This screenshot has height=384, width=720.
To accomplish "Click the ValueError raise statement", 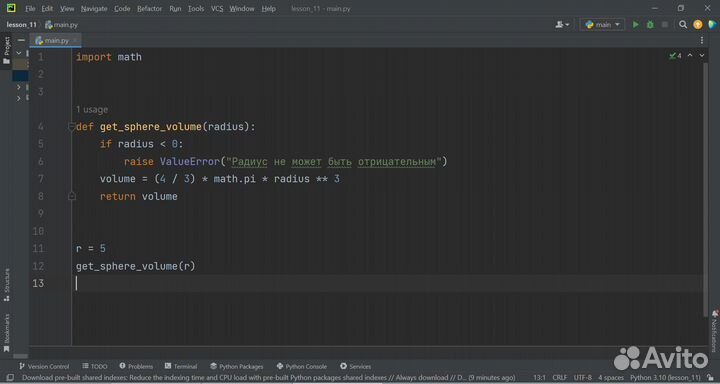I will (285, 161).
